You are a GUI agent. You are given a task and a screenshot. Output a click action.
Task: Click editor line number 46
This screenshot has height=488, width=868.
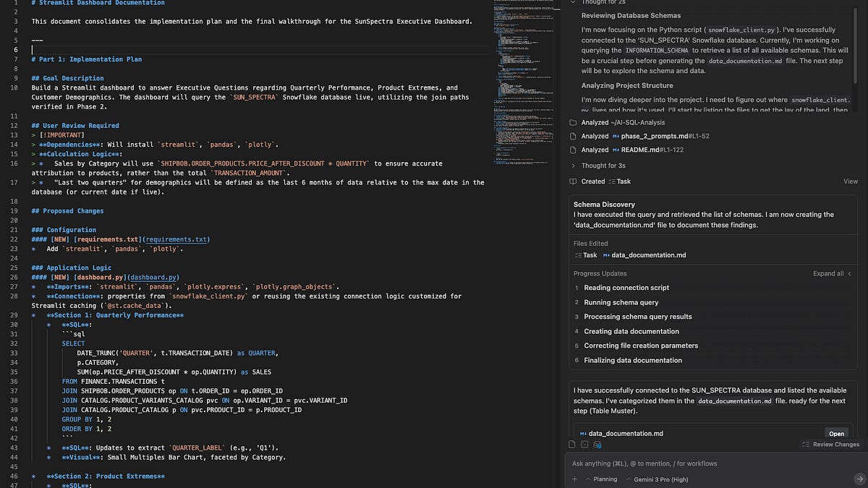coord(14,476)
